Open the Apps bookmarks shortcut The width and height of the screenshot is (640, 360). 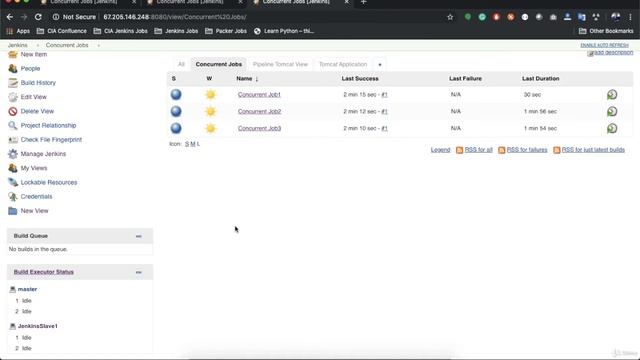click(18, 31)
